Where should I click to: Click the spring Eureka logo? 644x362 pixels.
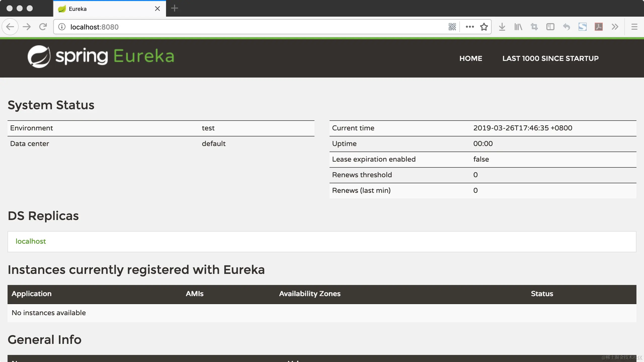click(101, 56)
